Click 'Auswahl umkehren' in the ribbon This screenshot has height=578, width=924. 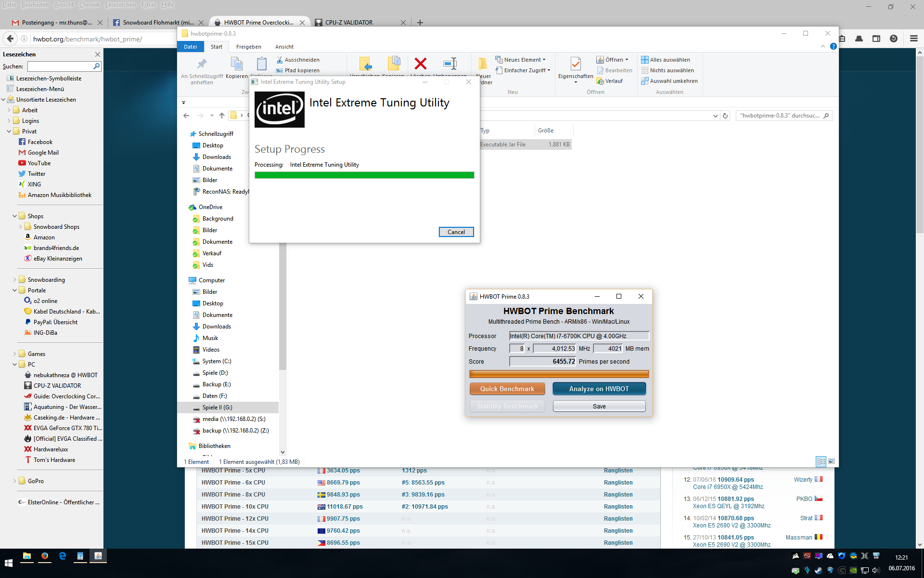[669, 81]
